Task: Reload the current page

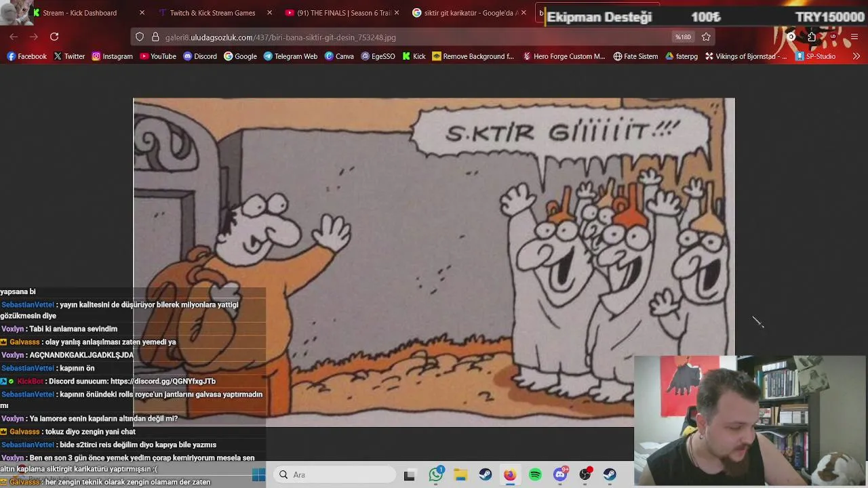Action: click(x=54, y=37)
